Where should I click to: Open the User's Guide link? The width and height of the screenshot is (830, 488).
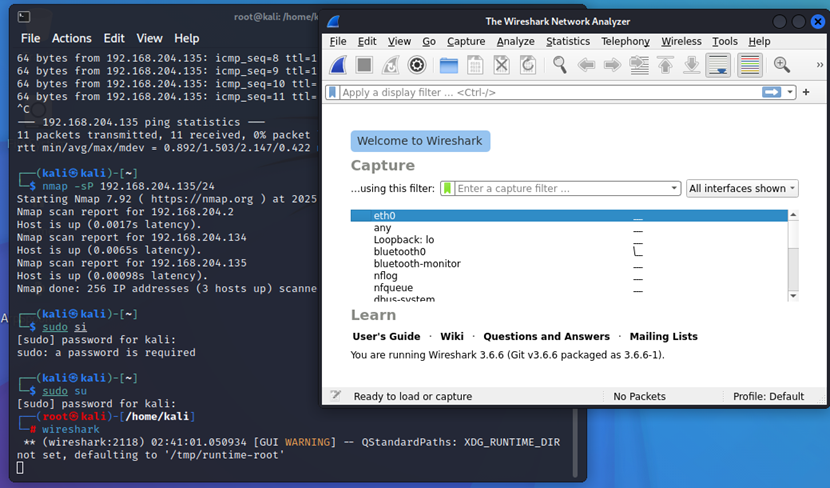point(386,337)
